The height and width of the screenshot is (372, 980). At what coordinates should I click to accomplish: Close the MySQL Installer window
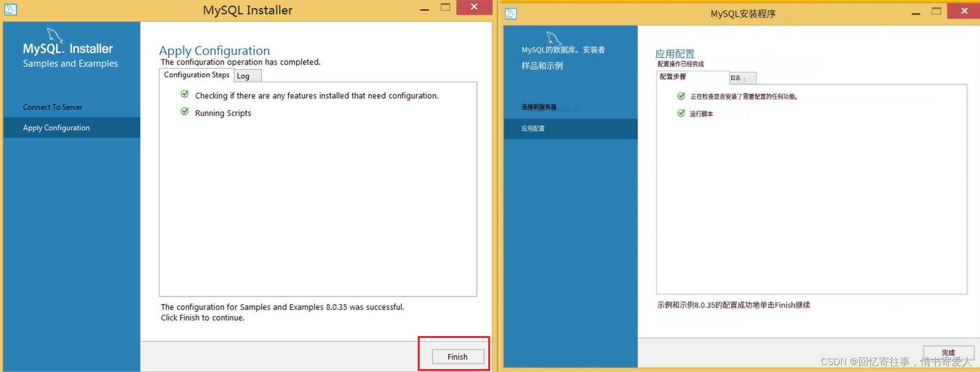[474, 7]
